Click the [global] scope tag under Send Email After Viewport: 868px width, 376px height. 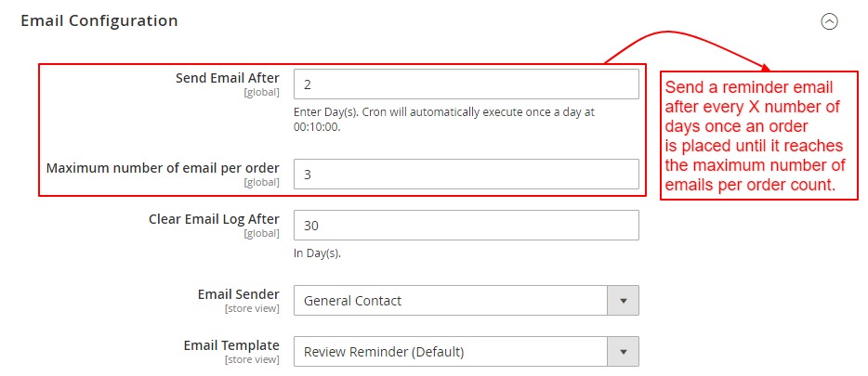tap(261, 92)
